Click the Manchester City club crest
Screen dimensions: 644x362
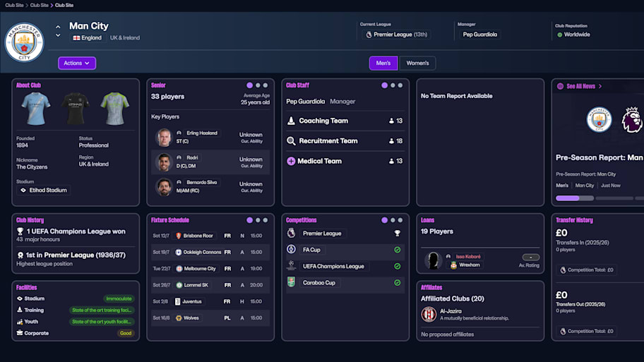[x=24, y=42]
